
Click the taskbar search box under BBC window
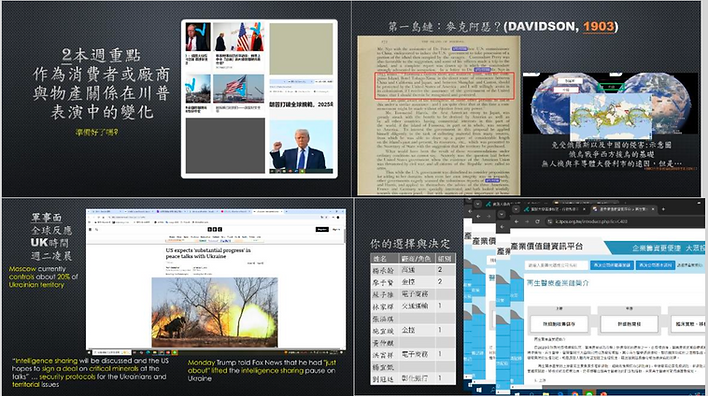(112, 352)
